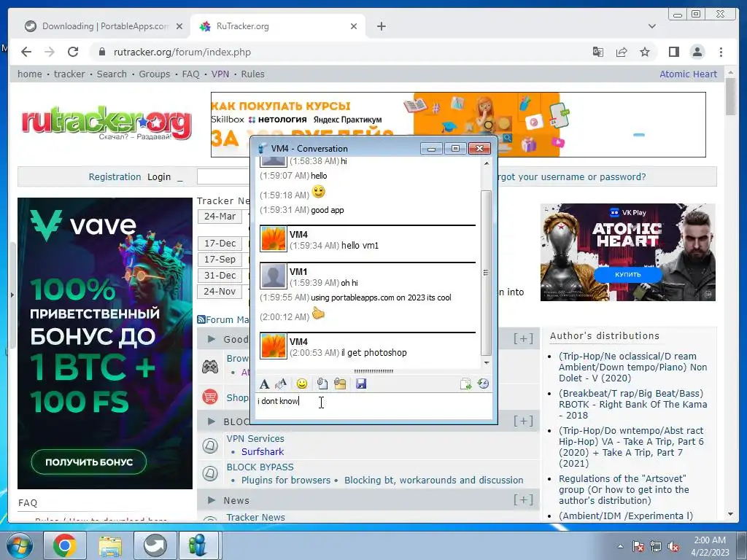747x560 pixels.
Task: Click the chat message text input box
Action: click(373, 406)
